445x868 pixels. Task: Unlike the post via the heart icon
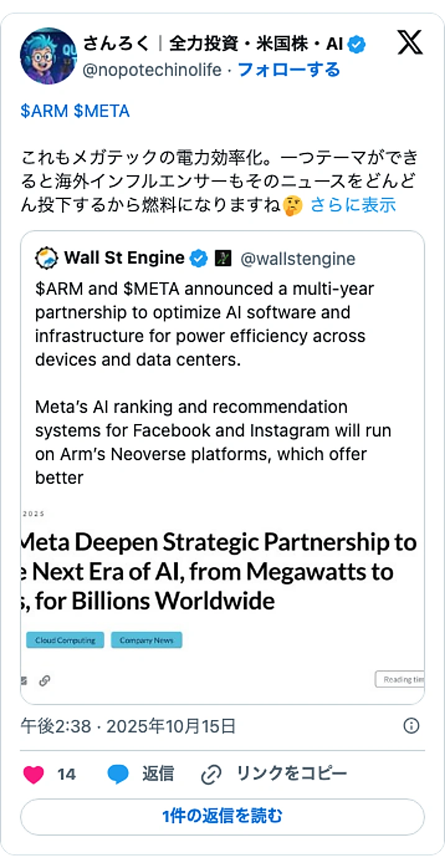point(34,773)
